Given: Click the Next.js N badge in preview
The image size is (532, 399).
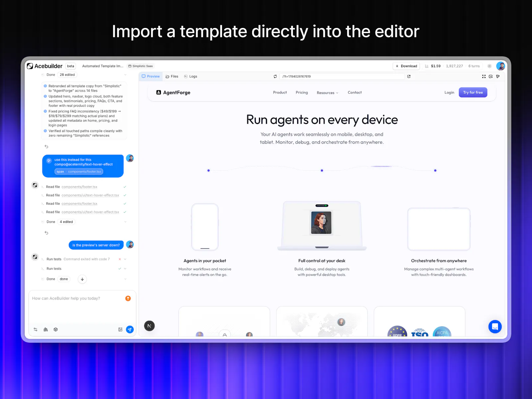Looking at the screenshot, I should (x=149, y=326).
